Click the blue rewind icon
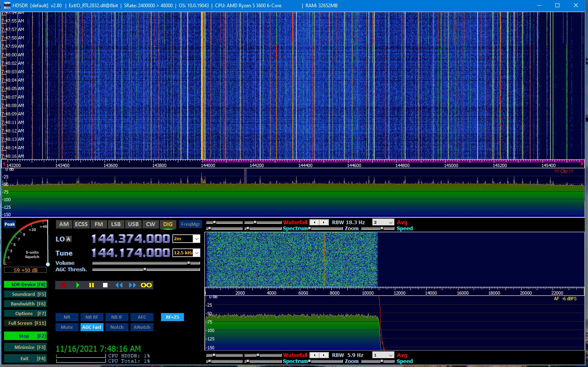 click(x=119, y=285)
